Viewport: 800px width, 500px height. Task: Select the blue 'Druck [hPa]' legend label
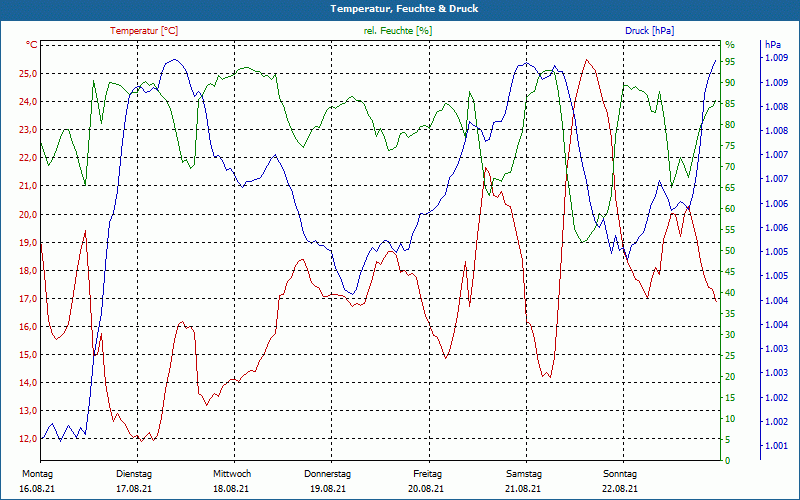[649, 31]
